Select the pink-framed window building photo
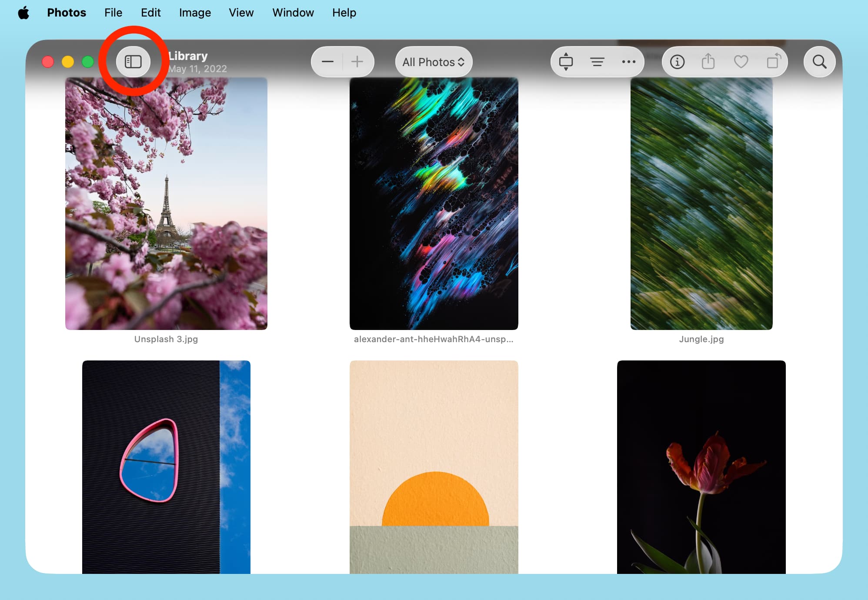 (x=166, y=467)
